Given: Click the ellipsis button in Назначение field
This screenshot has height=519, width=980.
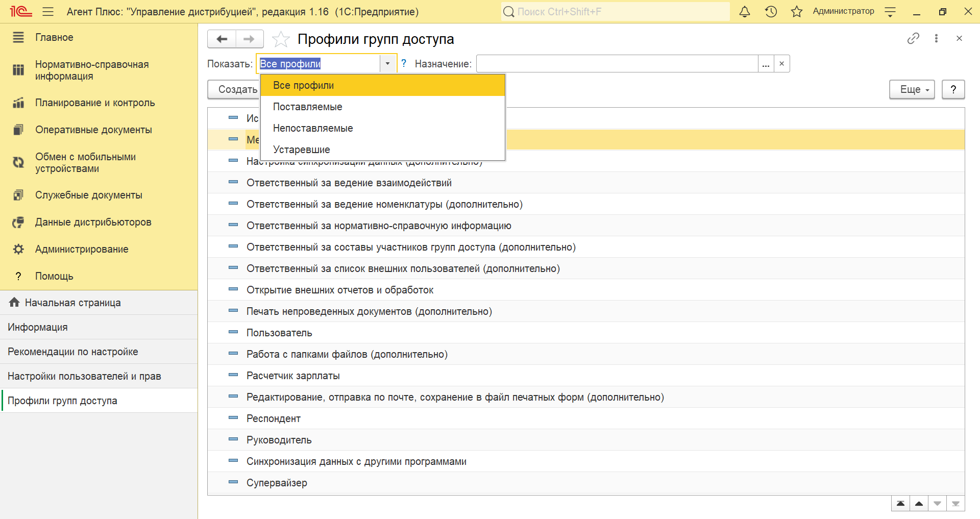Looking at the screenshot, I should click(766, 64).
